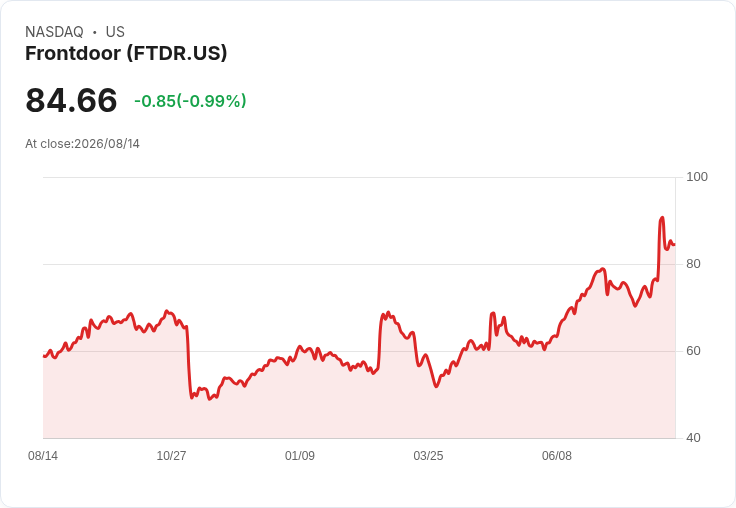
Task: Click the 60 y-axis price label
Action: click(693, 351)
